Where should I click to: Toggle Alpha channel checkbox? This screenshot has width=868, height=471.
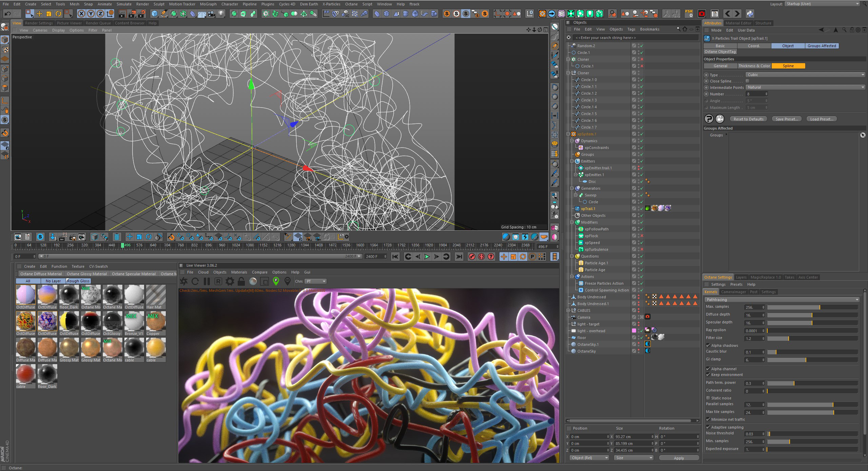pos(708,369)
